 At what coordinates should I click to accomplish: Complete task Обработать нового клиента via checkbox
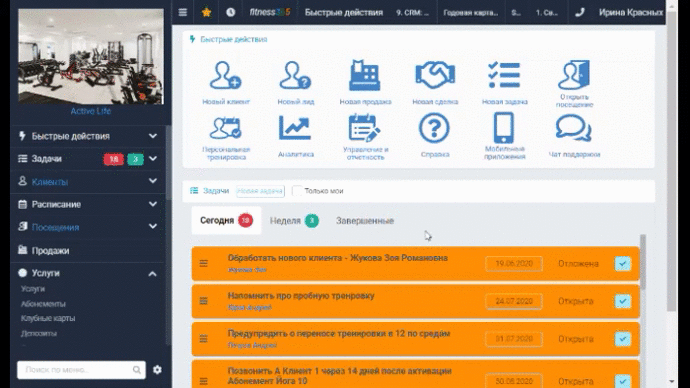point(622,264)
